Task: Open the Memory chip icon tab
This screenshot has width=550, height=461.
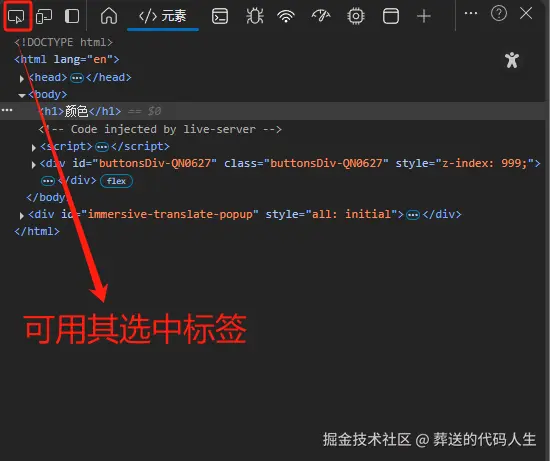Action: [x=356, y=16]
